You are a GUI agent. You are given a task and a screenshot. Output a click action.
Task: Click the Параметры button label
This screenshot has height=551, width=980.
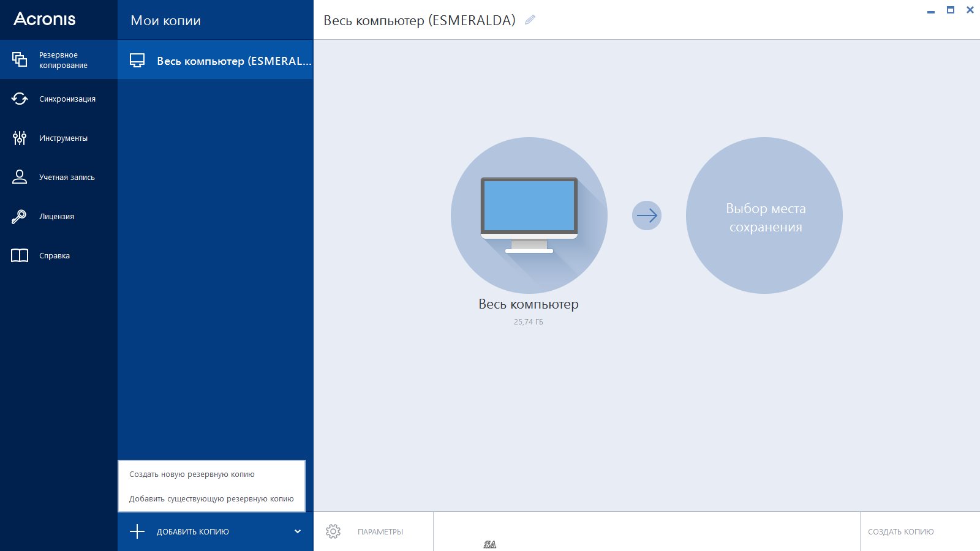click(380, 532)
